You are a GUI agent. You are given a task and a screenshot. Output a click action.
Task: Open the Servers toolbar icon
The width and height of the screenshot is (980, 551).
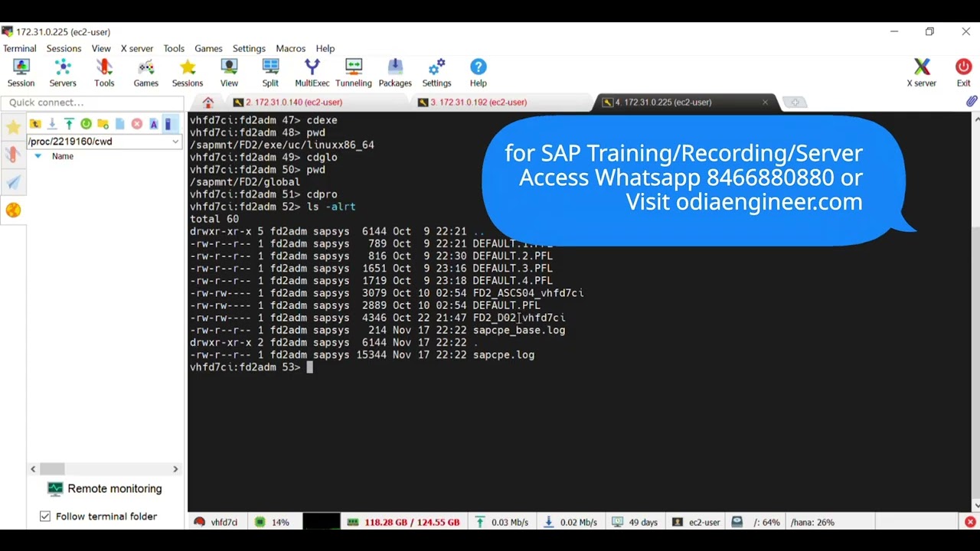tap(63, 73)
